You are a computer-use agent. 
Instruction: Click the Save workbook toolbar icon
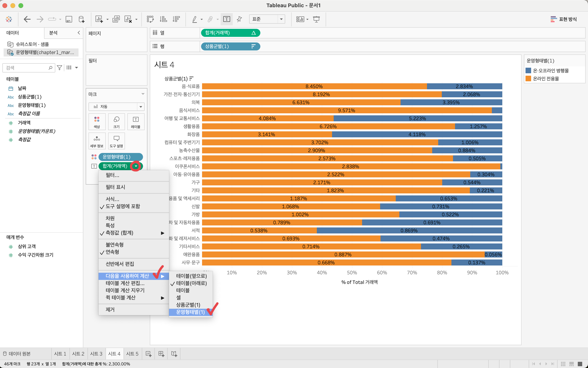pos(69,19)
